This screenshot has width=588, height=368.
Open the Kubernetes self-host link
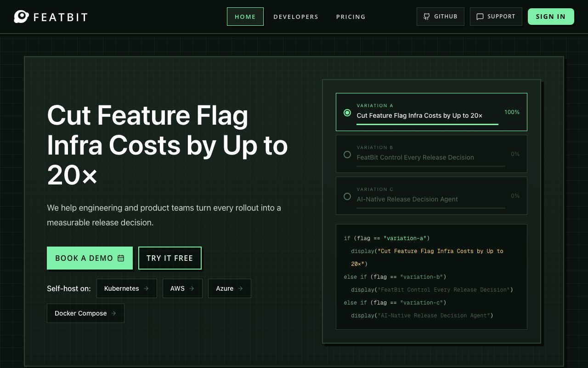tap(127, 288)
